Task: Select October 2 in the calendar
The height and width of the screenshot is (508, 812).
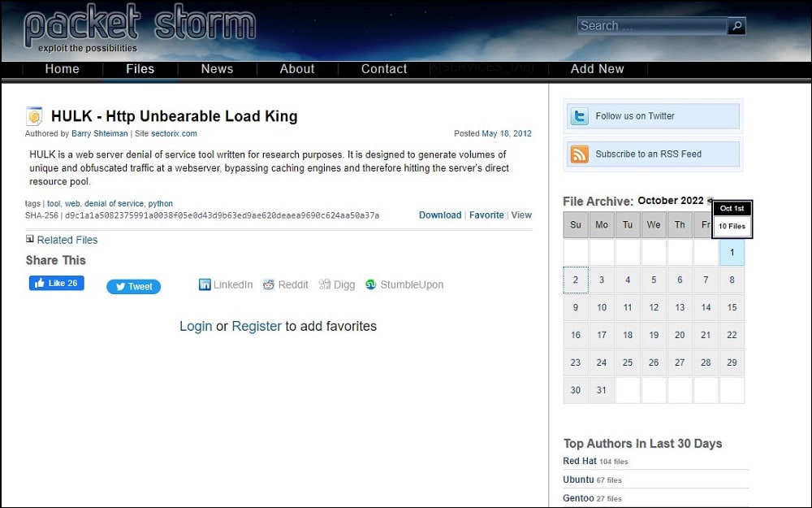Action: click(576, 280)
